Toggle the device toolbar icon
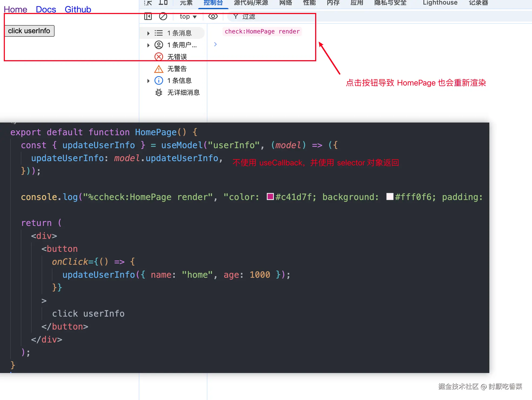 [x=163, y=3]
